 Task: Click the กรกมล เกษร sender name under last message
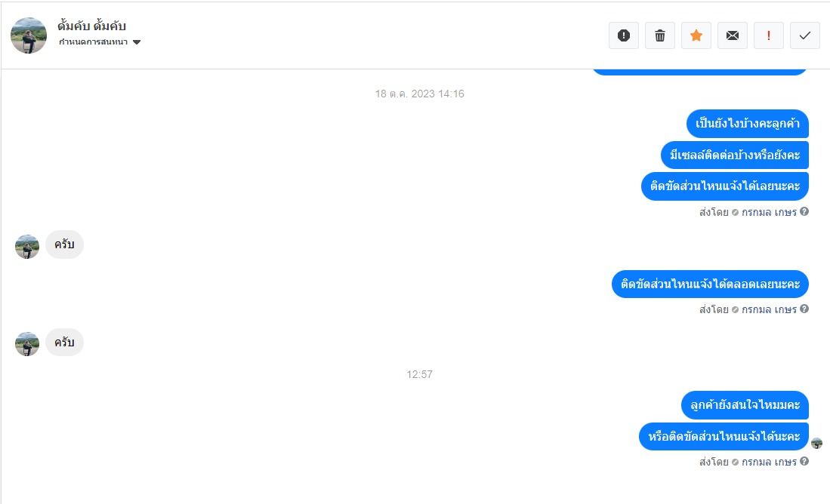coord(769,463)
